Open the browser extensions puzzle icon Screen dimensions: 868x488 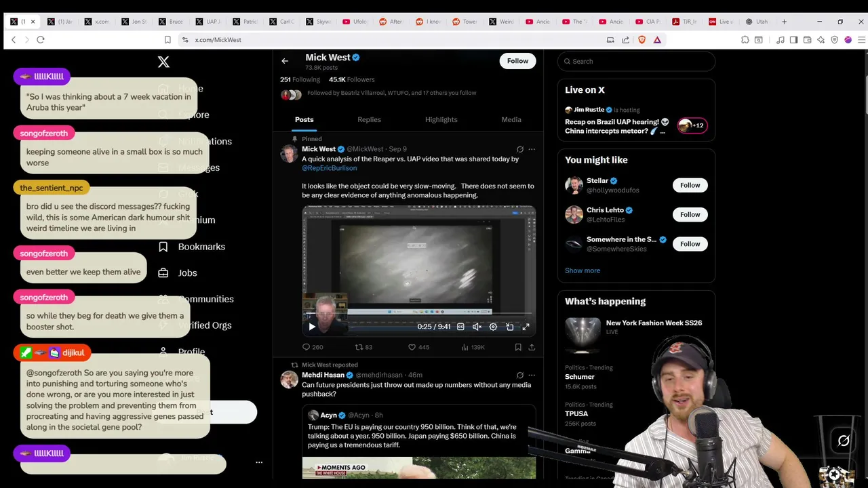click(x=745, y=40)
